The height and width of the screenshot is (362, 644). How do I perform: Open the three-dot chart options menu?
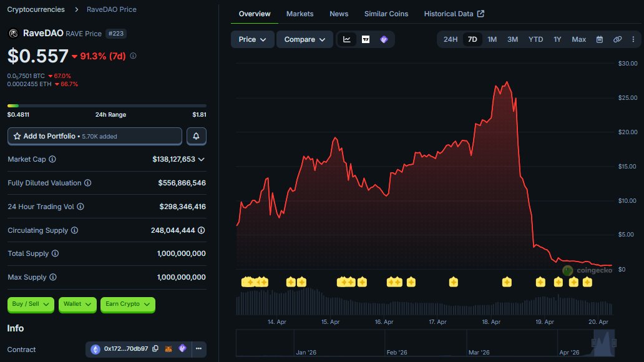(634, 39)
